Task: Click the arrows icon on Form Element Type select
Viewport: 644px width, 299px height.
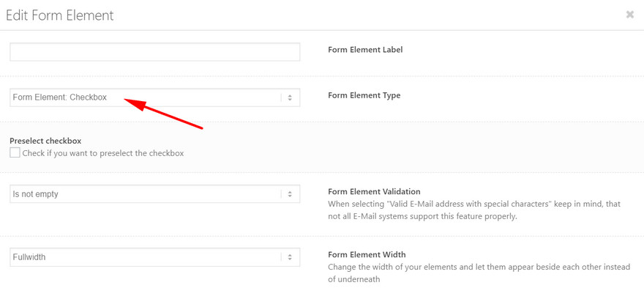Action: [x=290, y=98]
